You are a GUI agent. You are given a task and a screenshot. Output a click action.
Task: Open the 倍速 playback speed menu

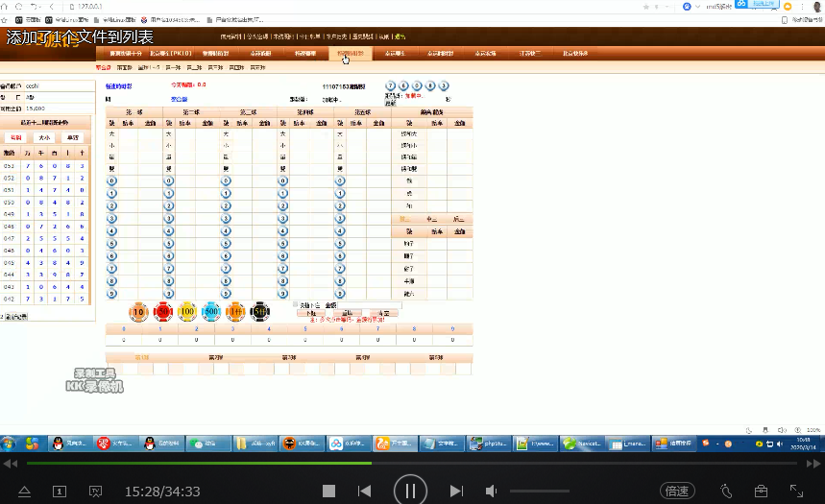pyautogui.click(x=677, y=491)
